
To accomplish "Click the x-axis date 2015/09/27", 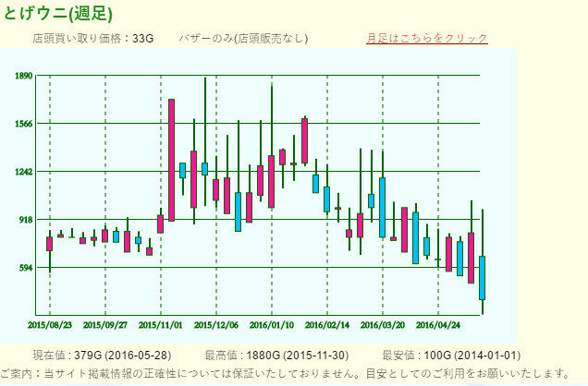I will point(105,325).
